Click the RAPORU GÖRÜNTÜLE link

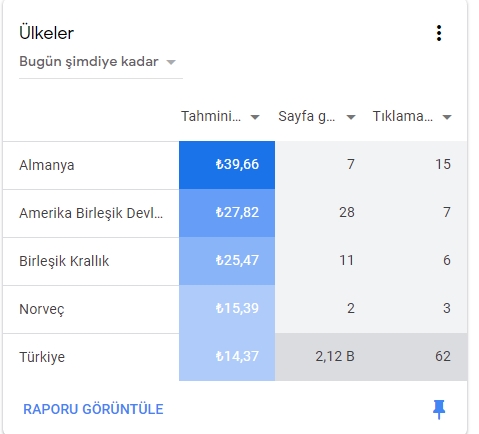pyautogui.click(x=93, y=409)
